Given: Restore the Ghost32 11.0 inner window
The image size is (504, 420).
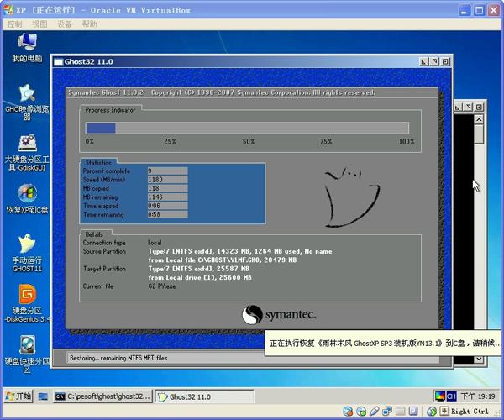Looking at the screenshot, I should [x=434, y=61].
